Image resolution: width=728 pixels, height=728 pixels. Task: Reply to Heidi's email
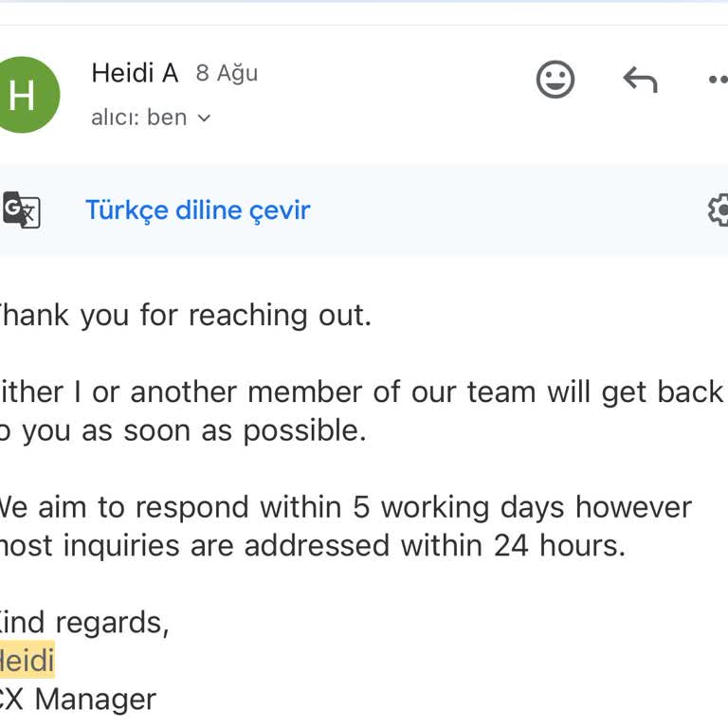click(640, 80)
